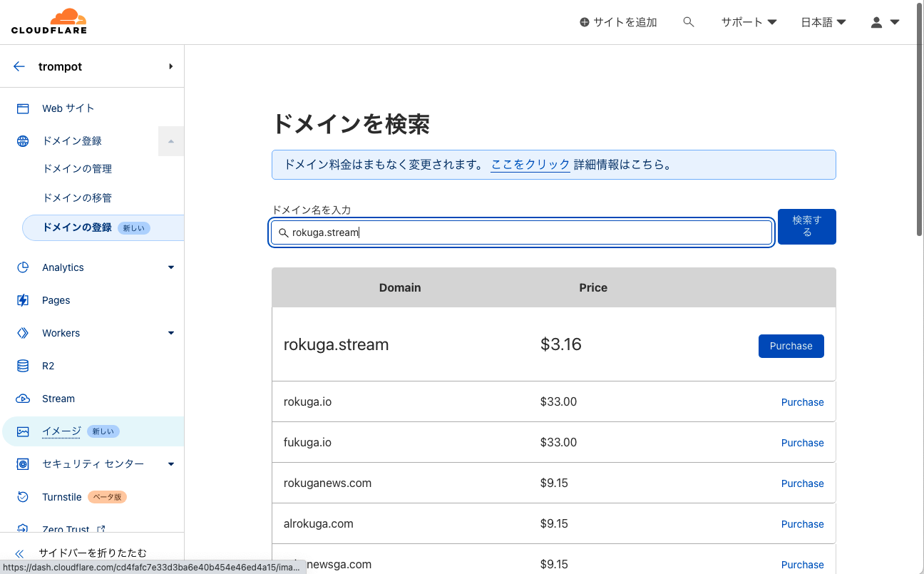Click the Cloudflare logo
This screenshot has width=924, height=574.
click(x=48, y=21)
